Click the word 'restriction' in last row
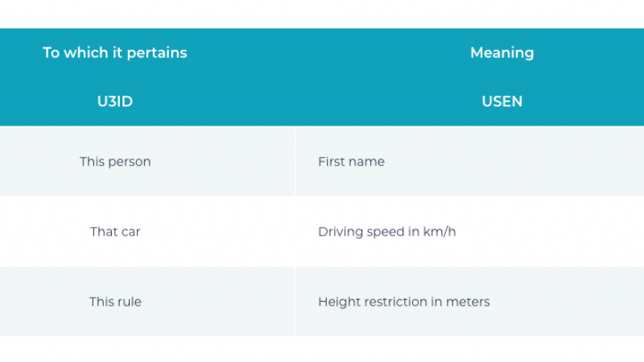The image size is (644, 362). tap(387, 302)
